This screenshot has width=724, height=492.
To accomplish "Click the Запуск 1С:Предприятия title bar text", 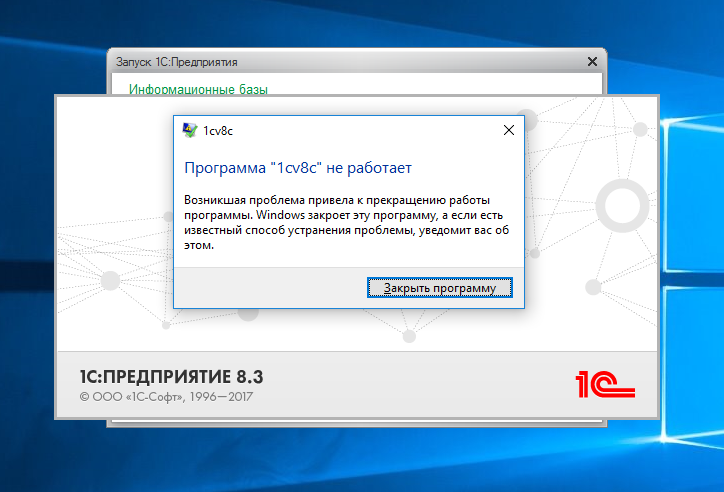I will (x=176, y=62).
